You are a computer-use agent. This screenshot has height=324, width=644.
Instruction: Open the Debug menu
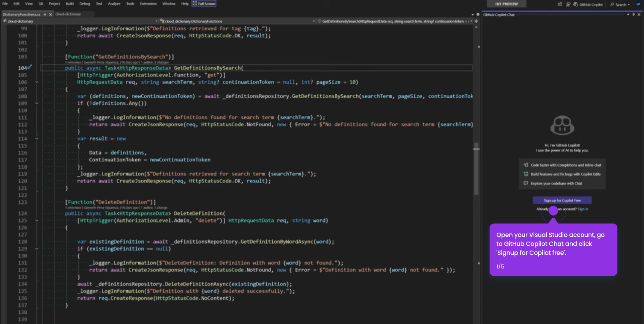85,4
